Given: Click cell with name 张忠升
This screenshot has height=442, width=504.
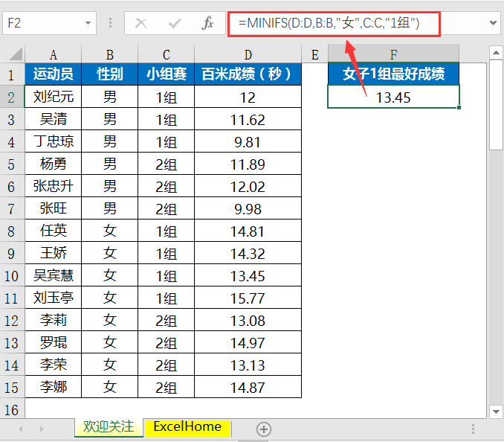Looking at the screenshot, I should 54,186.
